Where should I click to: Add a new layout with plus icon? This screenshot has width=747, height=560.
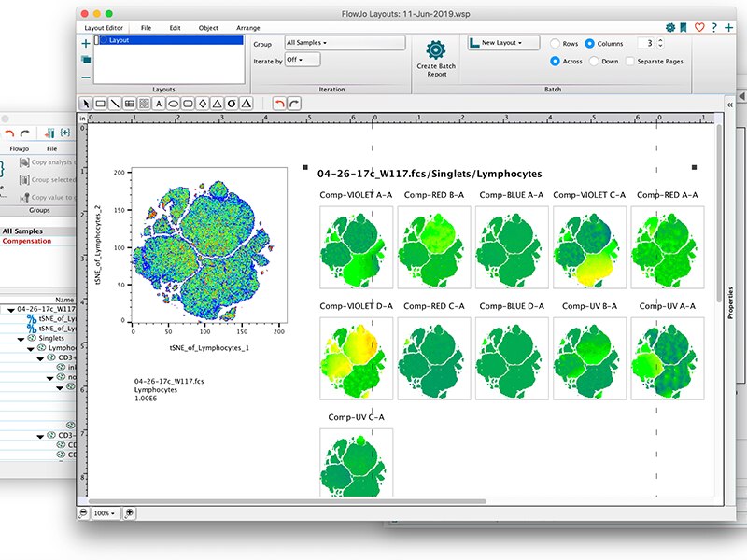(x=86, y=44)
